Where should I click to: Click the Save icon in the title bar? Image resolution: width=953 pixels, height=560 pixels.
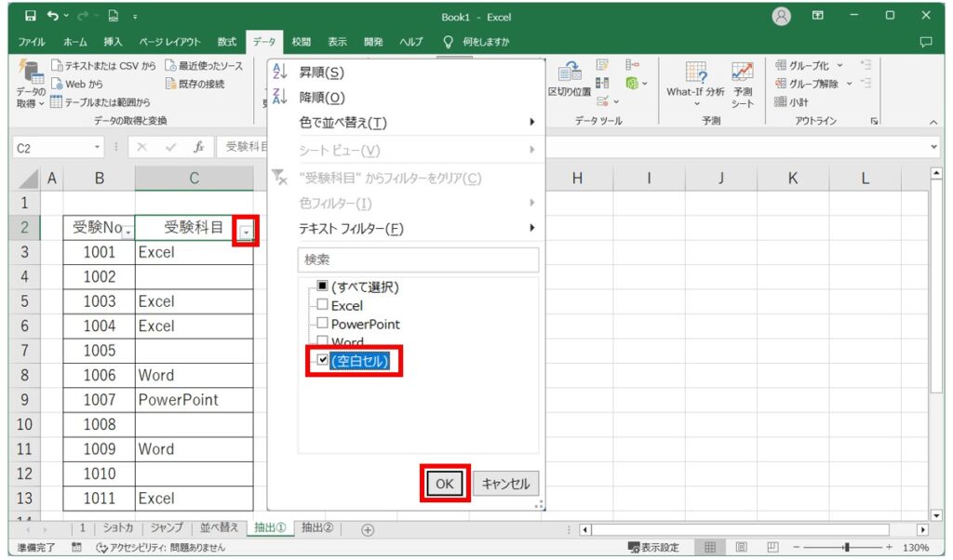(31, 16)
